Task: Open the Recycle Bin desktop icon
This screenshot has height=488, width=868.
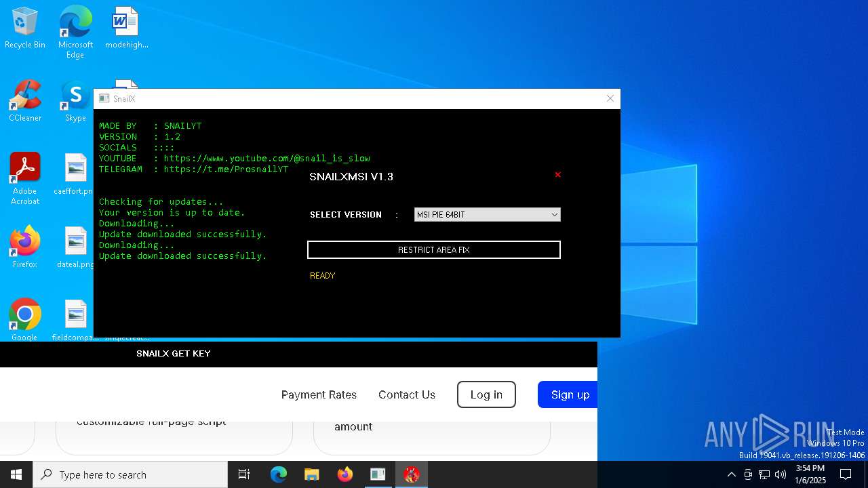Action: (25, 28)
